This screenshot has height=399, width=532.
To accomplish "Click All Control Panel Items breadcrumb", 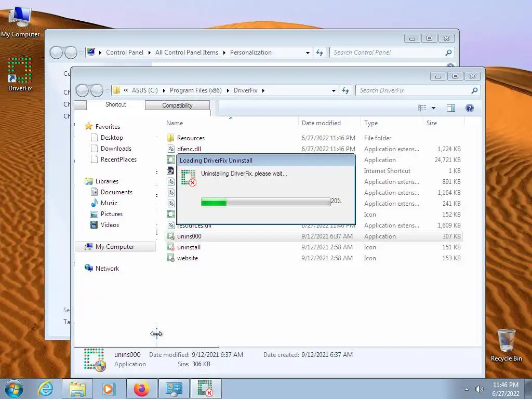I will [x=187, y=52].
